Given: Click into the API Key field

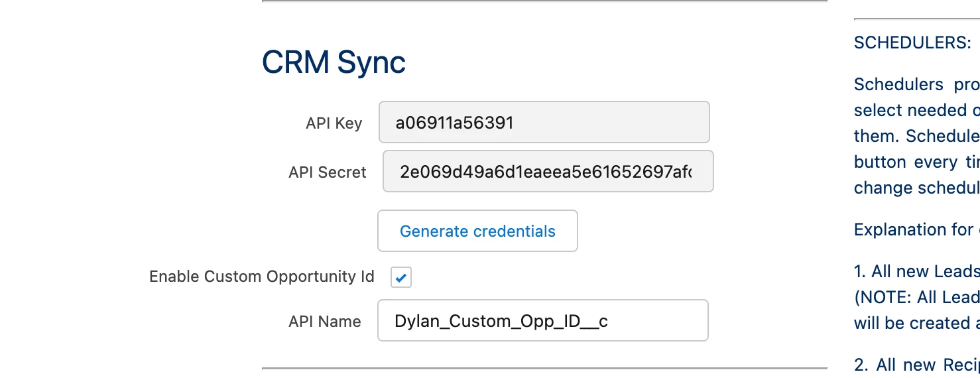Looking at the screenshot, I should 544,122.
